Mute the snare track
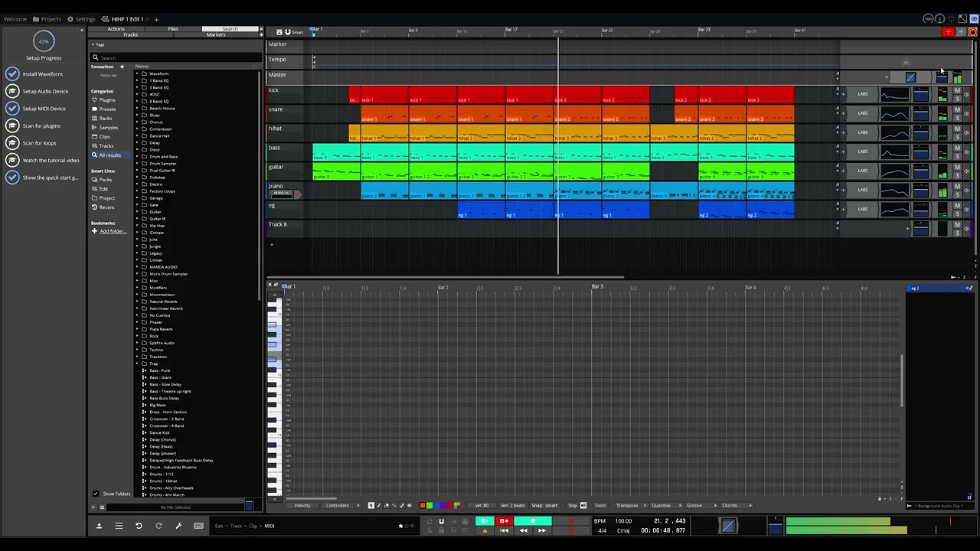This screenshot has height=551, width=980. tap(957, 109)
